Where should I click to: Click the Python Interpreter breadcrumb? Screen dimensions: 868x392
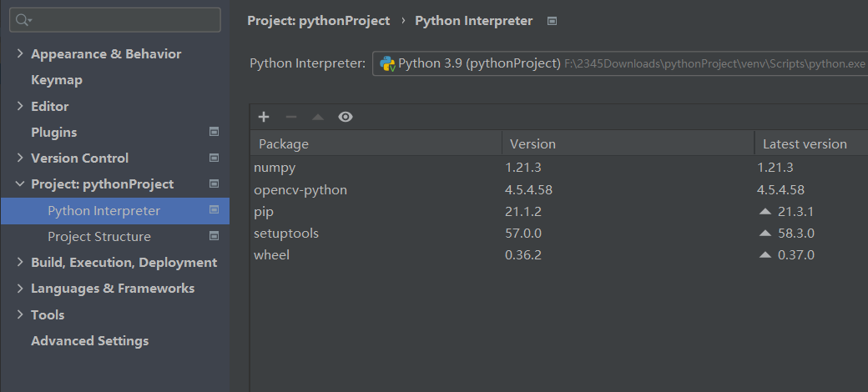[x=474, y=21]
